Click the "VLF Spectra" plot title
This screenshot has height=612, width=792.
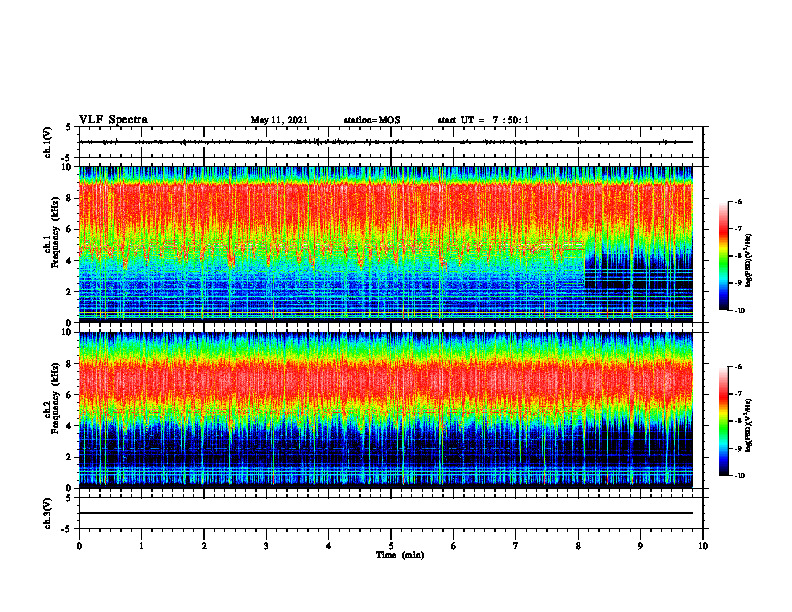point(113,120)
